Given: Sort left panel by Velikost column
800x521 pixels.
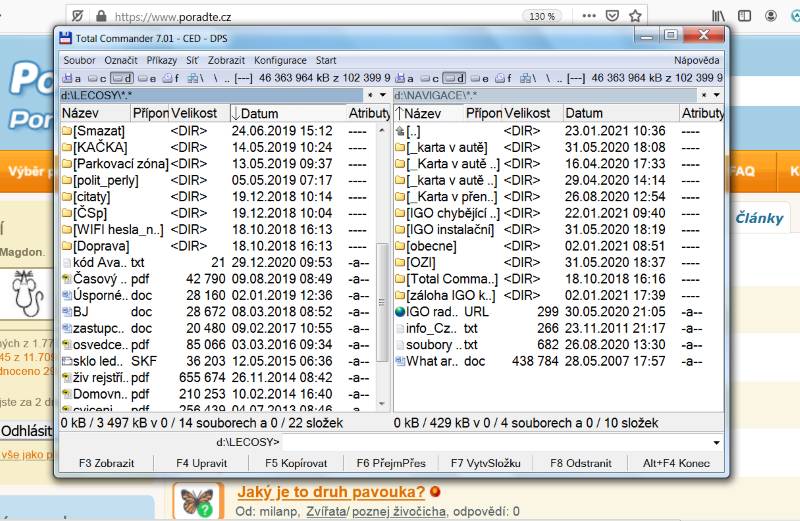Looking at the screenshot, I should pos(199,113).
